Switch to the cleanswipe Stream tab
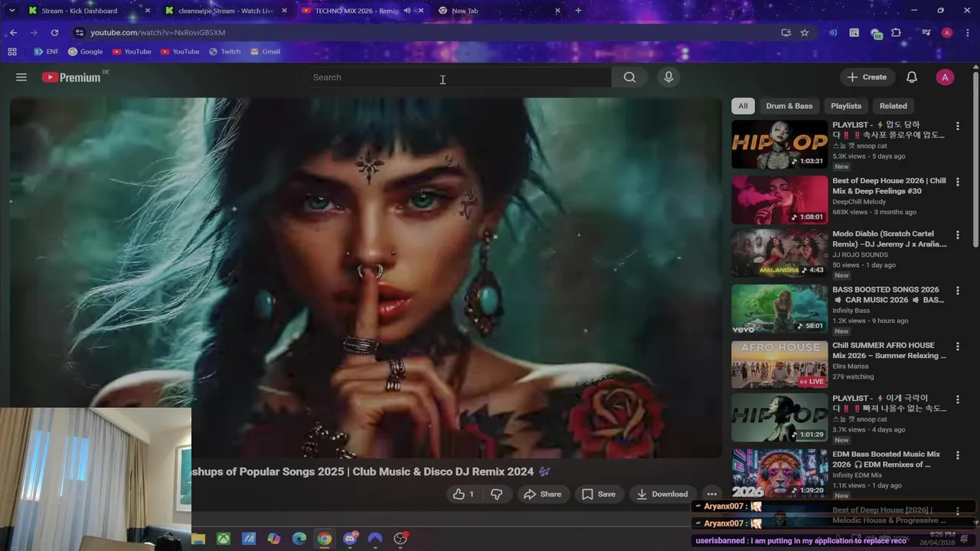The height and width of the screenshot is (551, 980). pos(226,11)
